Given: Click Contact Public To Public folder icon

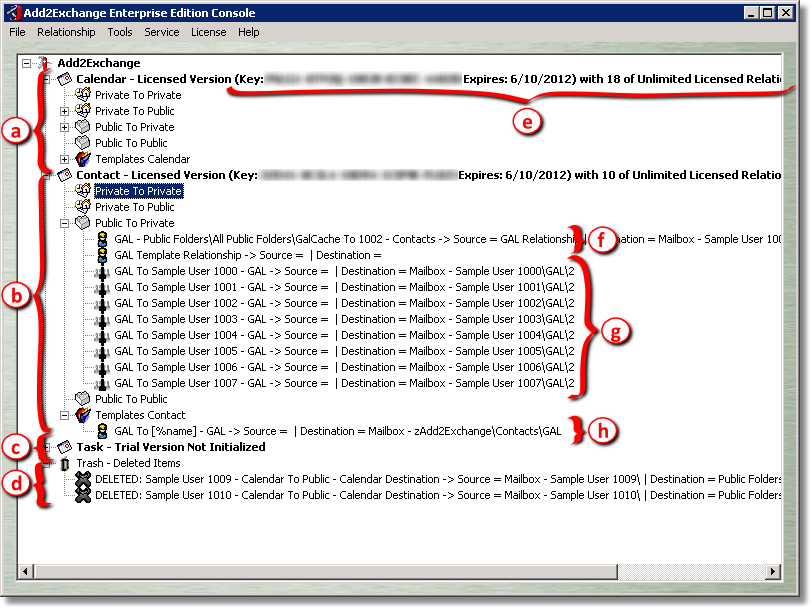Looking at the screenshot, I should click(x=83, y=399).
